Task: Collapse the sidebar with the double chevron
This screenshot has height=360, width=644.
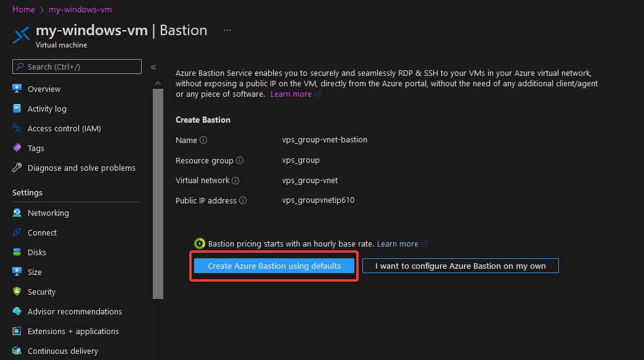Action: tap(153, 67)
